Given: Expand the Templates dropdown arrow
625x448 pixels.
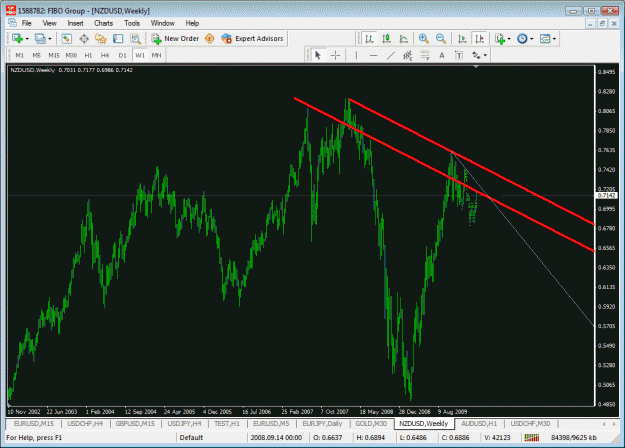Looking at the screenshot, I should click(x=554, y=39).
